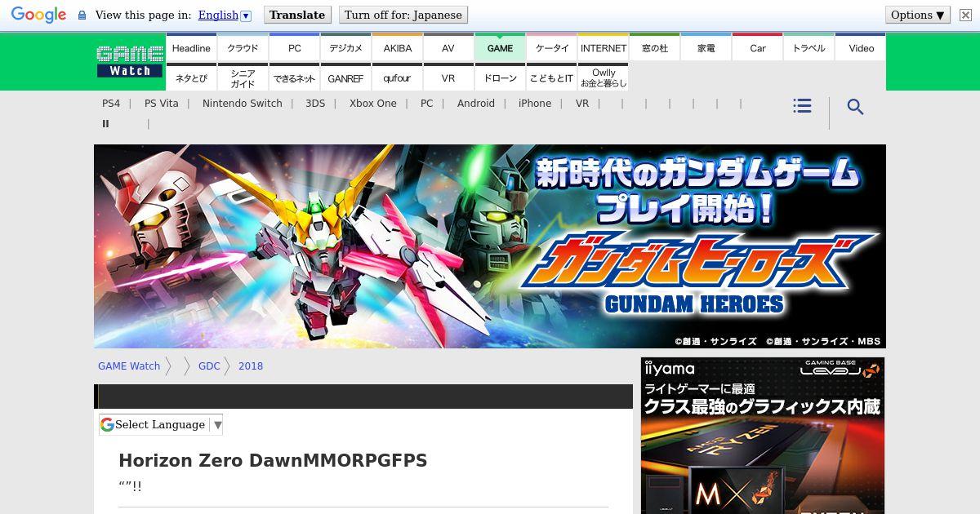Open the シニアガイド tab
Image resolution: width=980 pixels, height=514 pixels.
[x=243, y=78]
